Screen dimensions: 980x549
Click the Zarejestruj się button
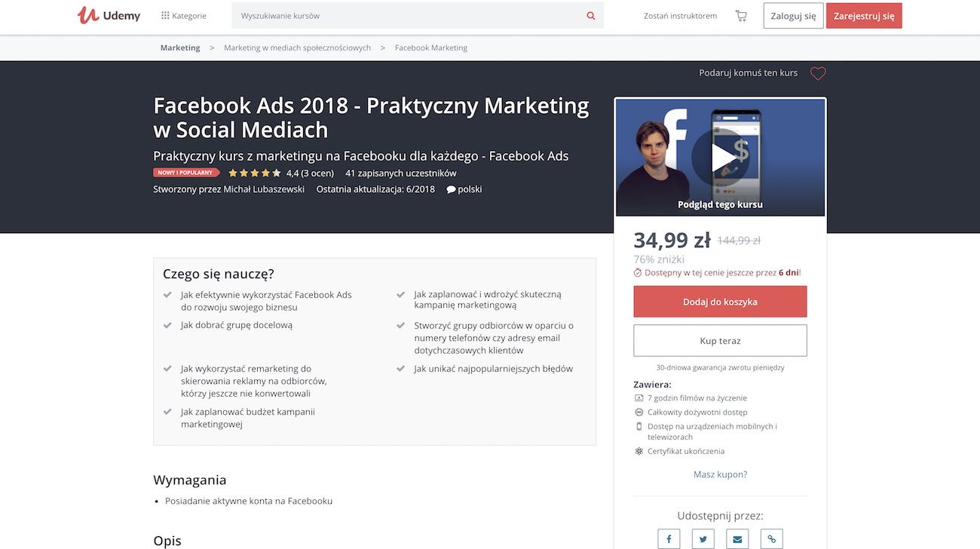point(864,16)
